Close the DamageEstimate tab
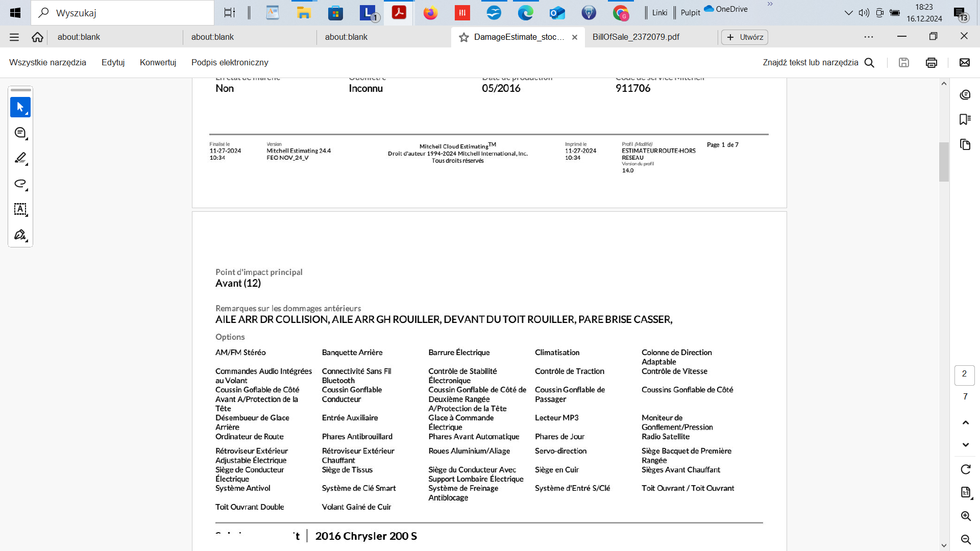The width and height of the screenshot is (980, 551). point(575,37)
